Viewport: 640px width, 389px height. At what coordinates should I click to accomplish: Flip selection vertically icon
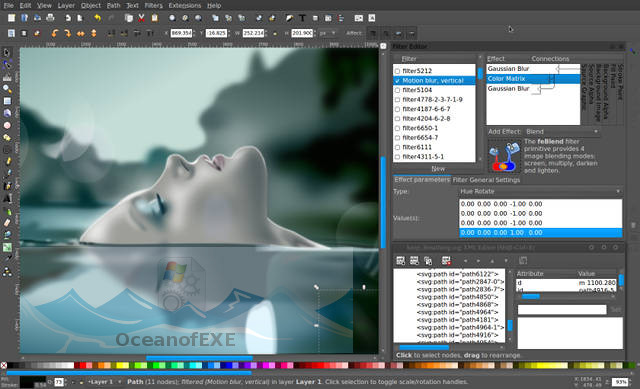(93, 33)
